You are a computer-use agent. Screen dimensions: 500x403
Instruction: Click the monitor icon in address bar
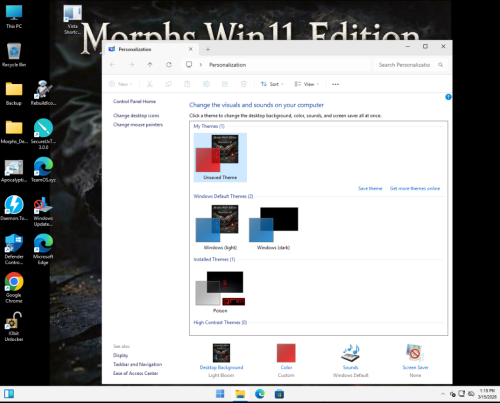(x=189, y=64)
